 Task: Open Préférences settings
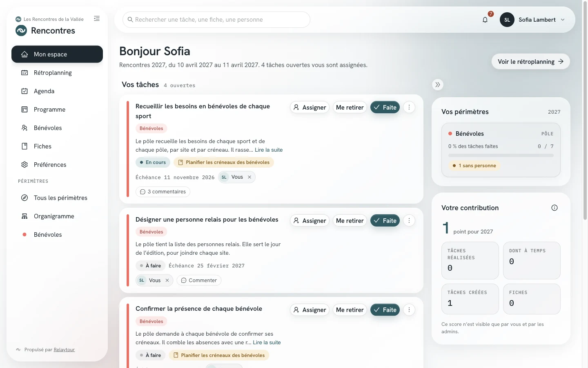[x=57, y=165]
